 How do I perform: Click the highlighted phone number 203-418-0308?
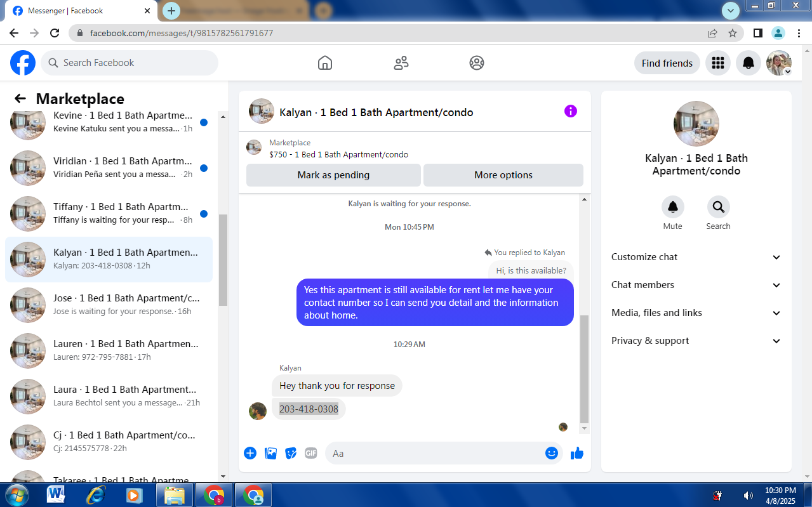pos(309,409)
